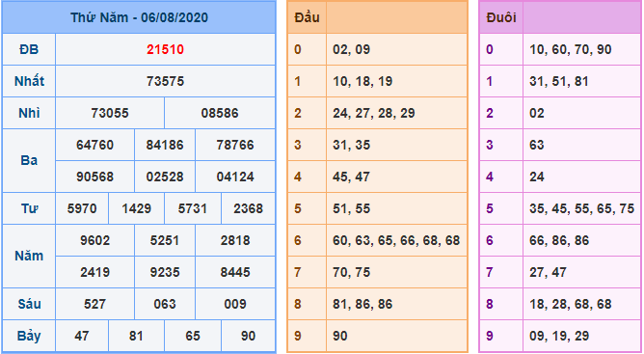Click first prize number 73575
This screenshot has height=354, width=644.
165,81
